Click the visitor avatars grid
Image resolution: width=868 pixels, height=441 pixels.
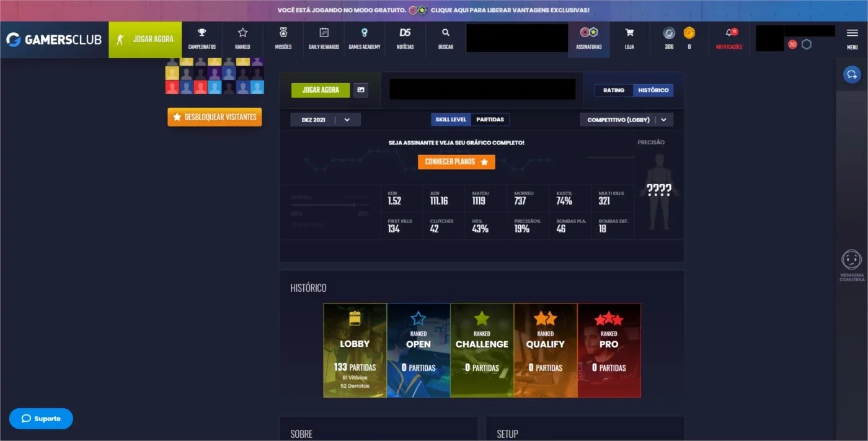pyautogui.click(x=215, y=76)
